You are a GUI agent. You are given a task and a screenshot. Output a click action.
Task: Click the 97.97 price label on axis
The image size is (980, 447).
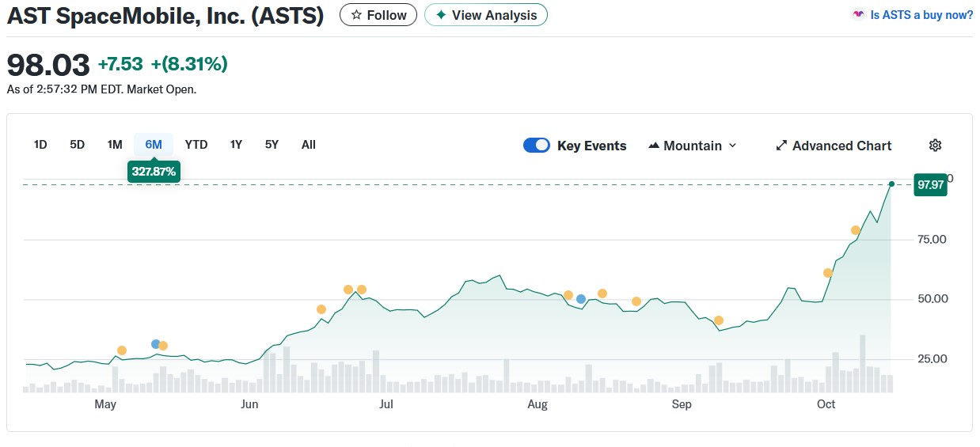[930, 184]
